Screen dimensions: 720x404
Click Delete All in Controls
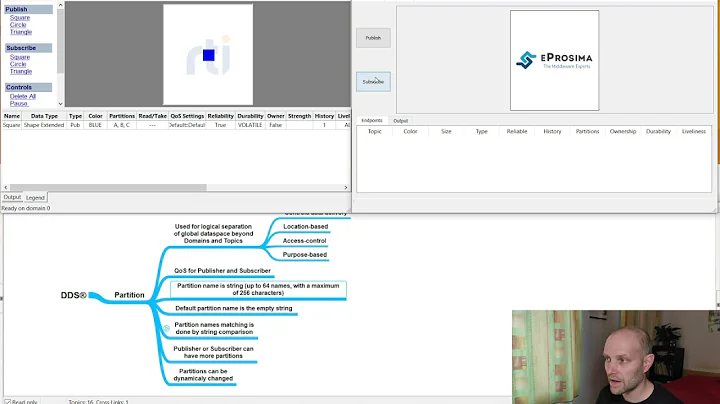[x=22, y=96]
